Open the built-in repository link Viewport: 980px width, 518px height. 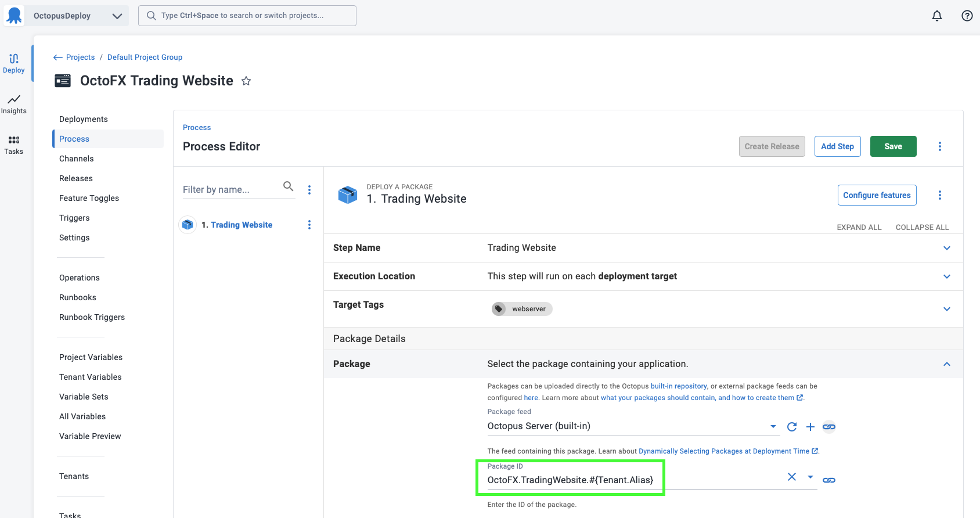(679, 386)
